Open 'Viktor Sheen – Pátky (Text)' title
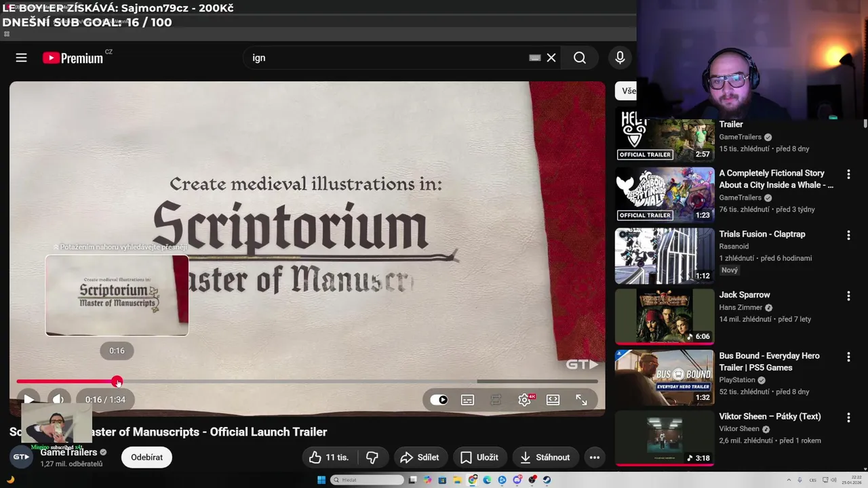The height and width of the screenshot is (488, 868). click(770, 416)
